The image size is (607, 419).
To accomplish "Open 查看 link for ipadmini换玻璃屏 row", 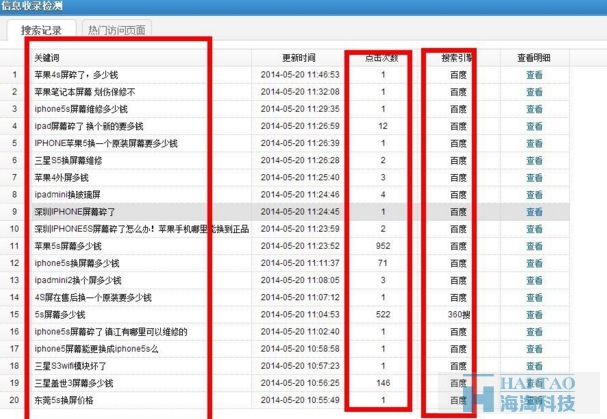I will (534, 195).
